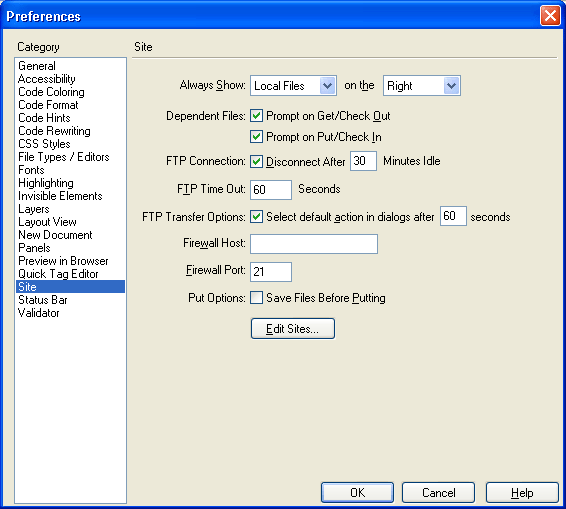Disable Disconnect After idle minutes checkbox
Viewport: 566px width, 509px height.
point(256,161)
